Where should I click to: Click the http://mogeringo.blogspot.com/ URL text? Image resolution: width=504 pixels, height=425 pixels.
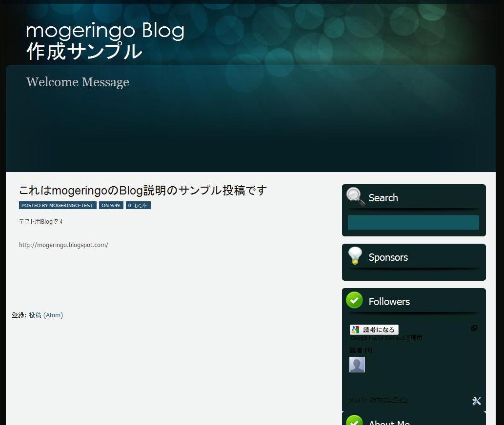[63, 245]
